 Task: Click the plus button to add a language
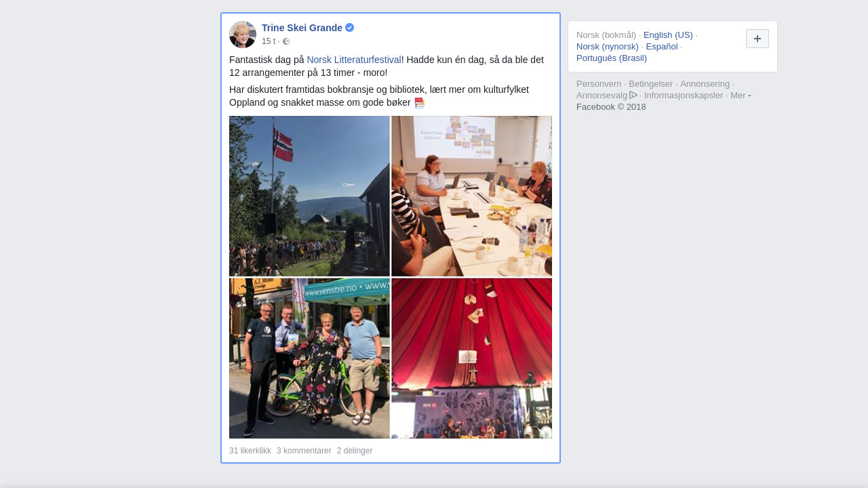pos(757,39)
